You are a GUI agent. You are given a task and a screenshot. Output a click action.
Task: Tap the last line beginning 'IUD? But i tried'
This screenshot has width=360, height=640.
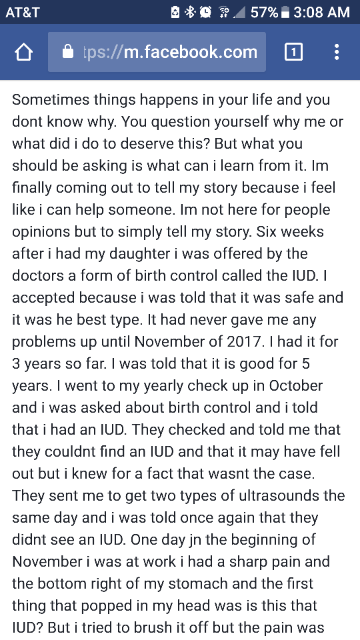click(168, 628)
